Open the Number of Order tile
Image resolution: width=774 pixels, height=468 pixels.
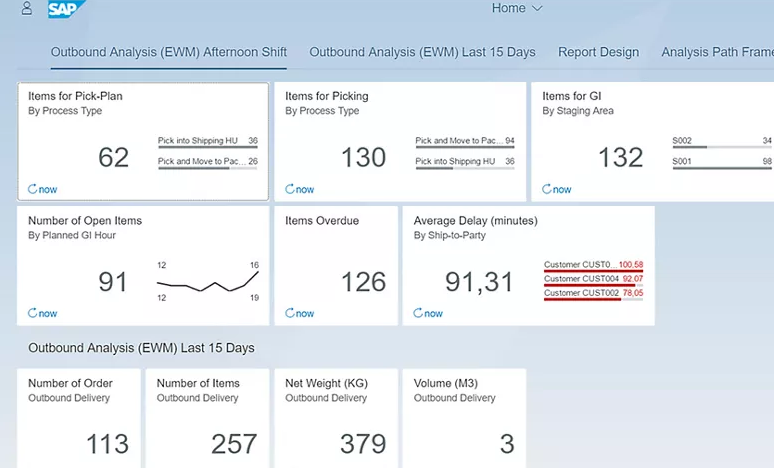(x=79, y=418)
